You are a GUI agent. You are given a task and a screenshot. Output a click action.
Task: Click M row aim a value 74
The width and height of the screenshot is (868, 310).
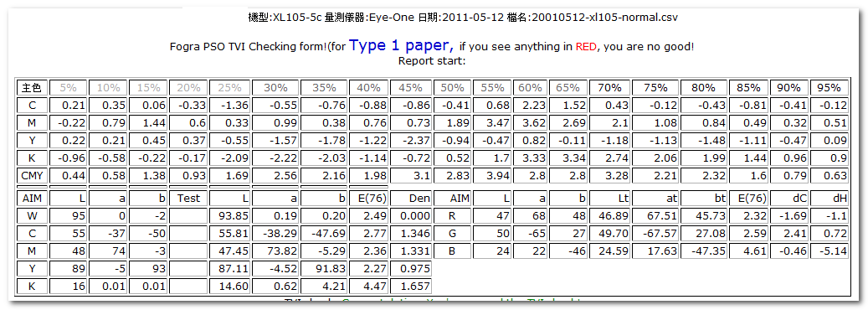[x=109, y=251]
